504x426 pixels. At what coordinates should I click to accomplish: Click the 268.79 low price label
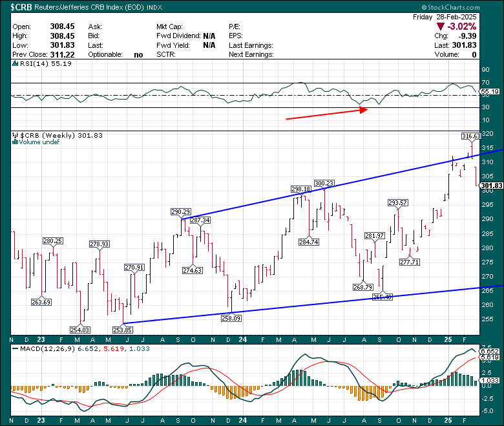363,287
